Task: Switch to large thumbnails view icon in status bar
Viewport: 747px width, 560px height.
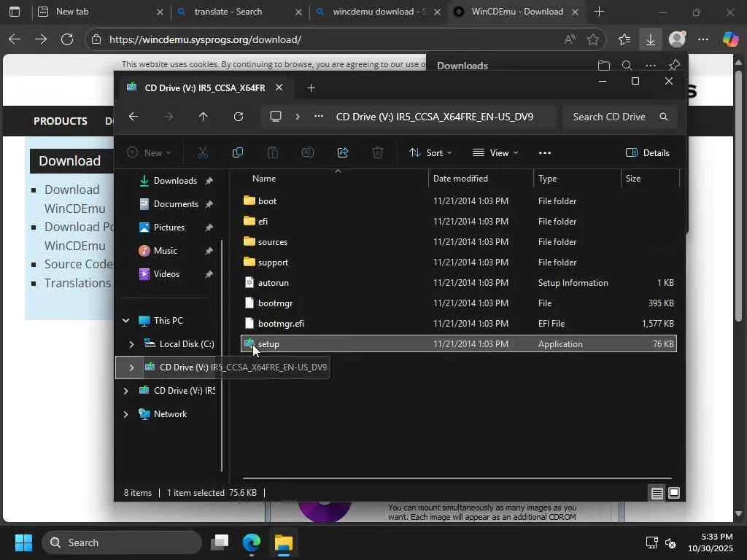Action: click(x=674, y=493)
